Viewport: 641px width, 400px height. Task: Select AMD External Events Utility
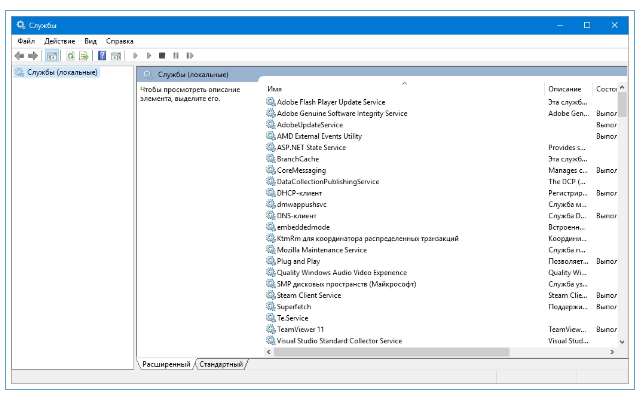[319, 136]
